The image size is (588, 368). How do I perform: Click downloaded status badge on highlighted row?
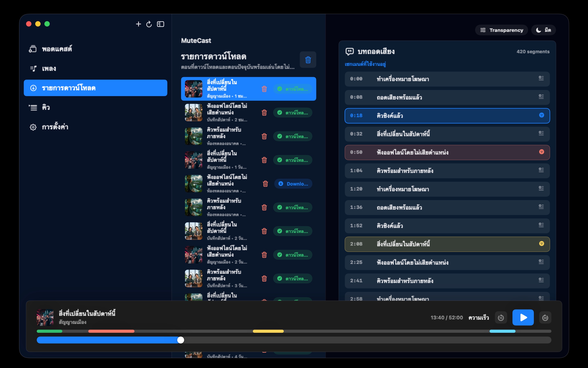point(293,89)
